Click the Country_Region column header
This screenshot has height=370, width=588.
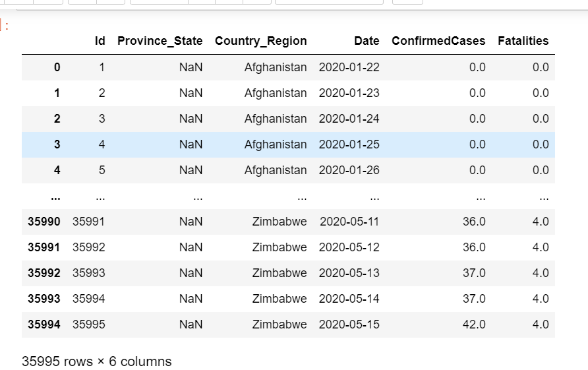(x=260, y=41)
